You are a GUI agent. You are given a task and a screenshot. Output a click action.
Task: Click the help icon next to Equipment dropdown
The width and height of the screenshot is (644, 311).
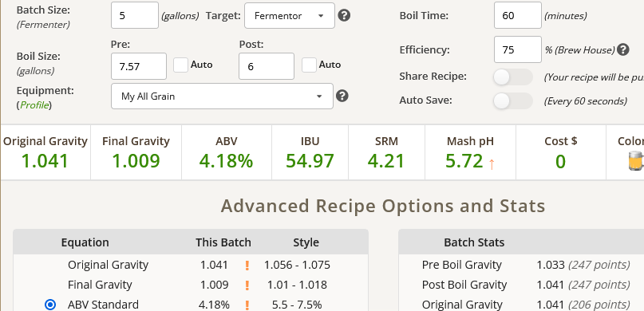342,96
